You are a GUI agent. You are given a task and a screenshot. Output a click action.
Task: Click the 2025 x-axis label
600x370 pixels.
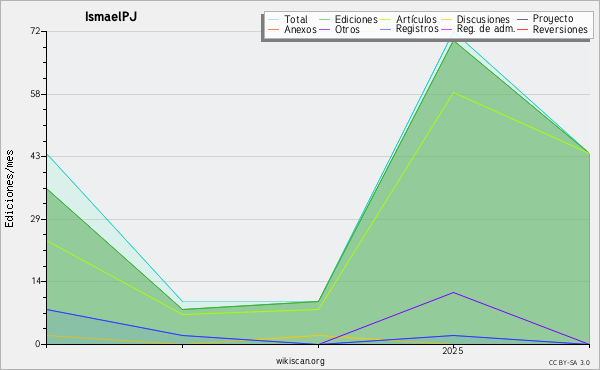(x=453, y=350)
